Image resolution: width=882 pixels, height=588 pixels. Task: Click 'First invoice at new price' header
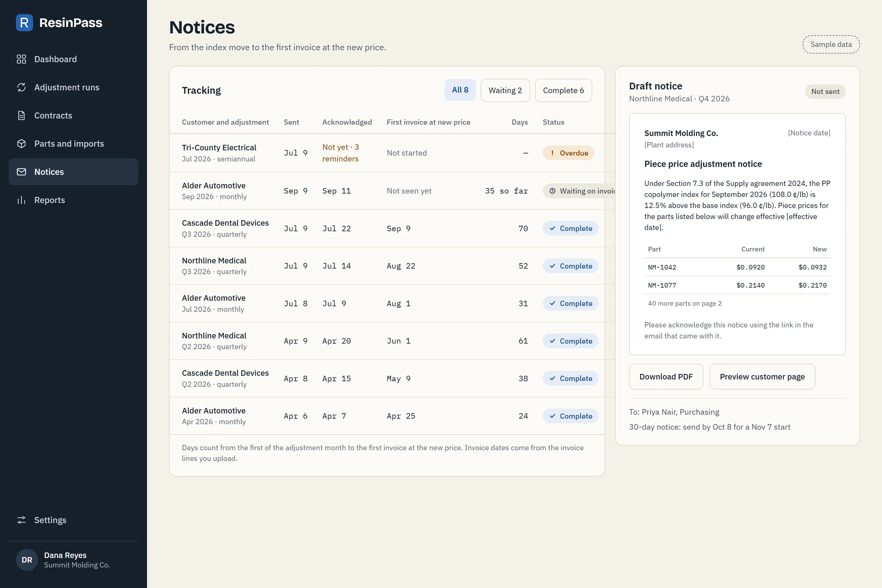[x=428, y=122]
